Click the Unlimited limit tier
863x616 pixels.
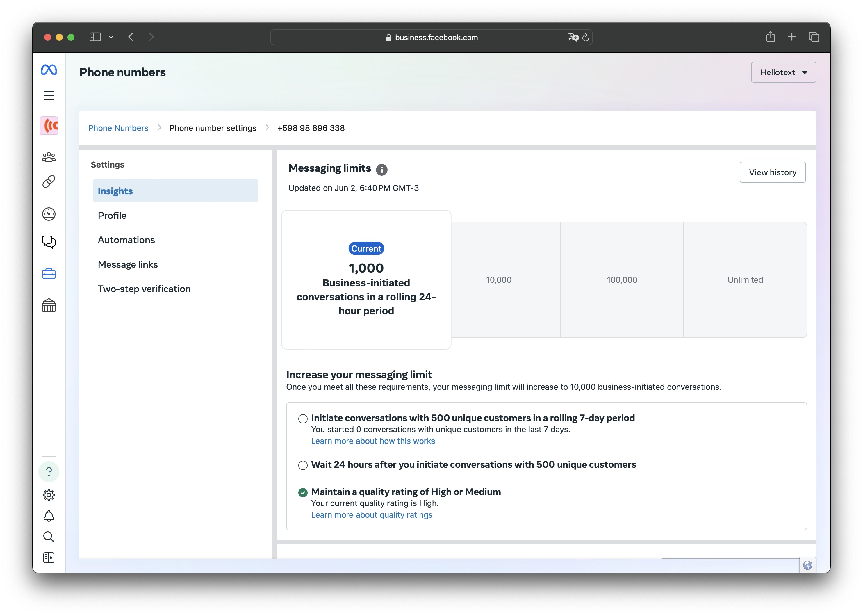pos(745,279)
